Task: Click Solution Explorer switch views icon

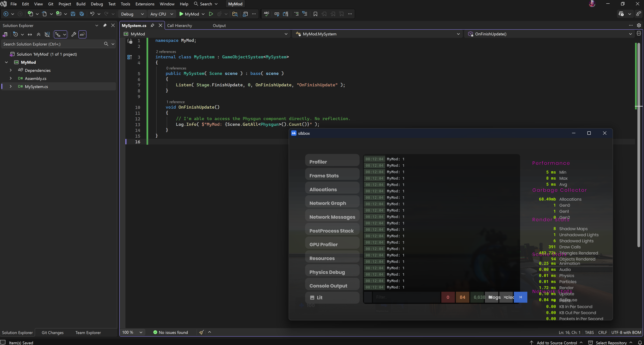Action: point(5,35)
